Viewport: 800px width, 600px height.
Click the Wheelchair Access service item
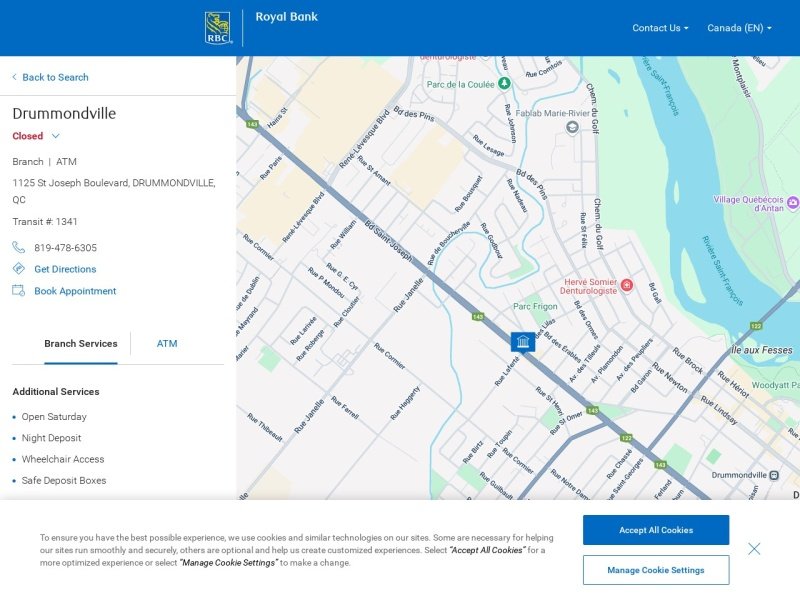tap(63, 459)
